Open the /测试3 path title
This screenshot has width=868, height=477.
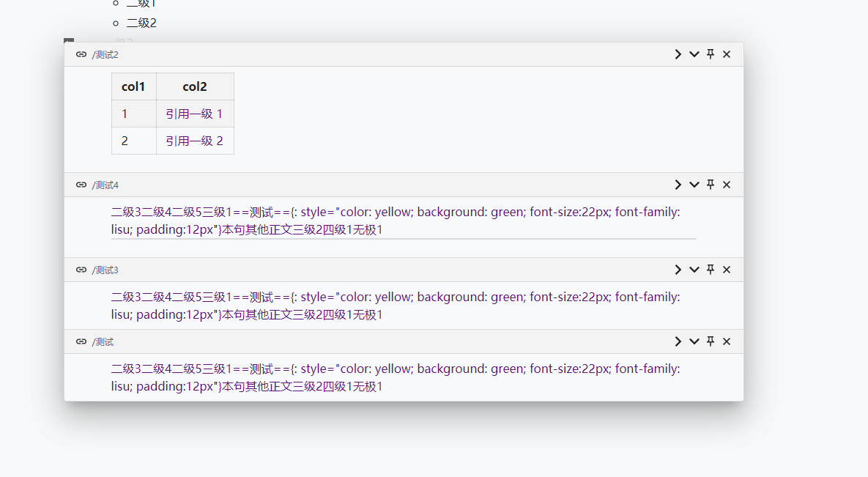click(x=105, y=270)
